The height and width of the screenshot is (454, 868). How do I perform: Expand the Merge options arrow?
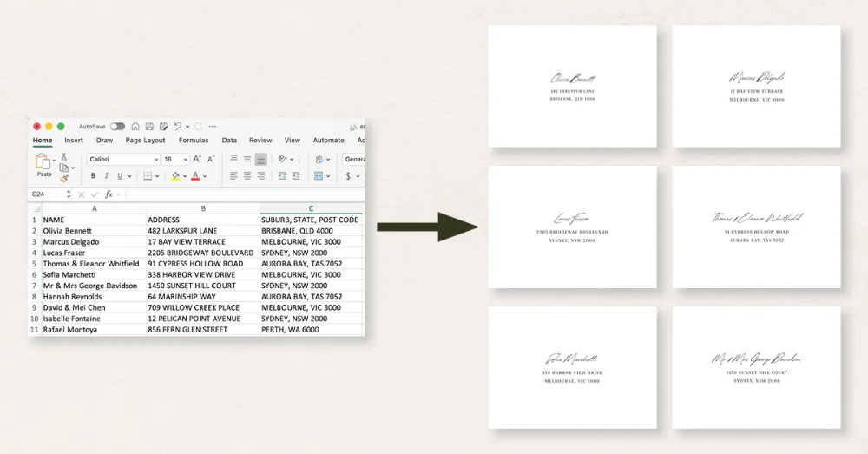coord(328,176)
